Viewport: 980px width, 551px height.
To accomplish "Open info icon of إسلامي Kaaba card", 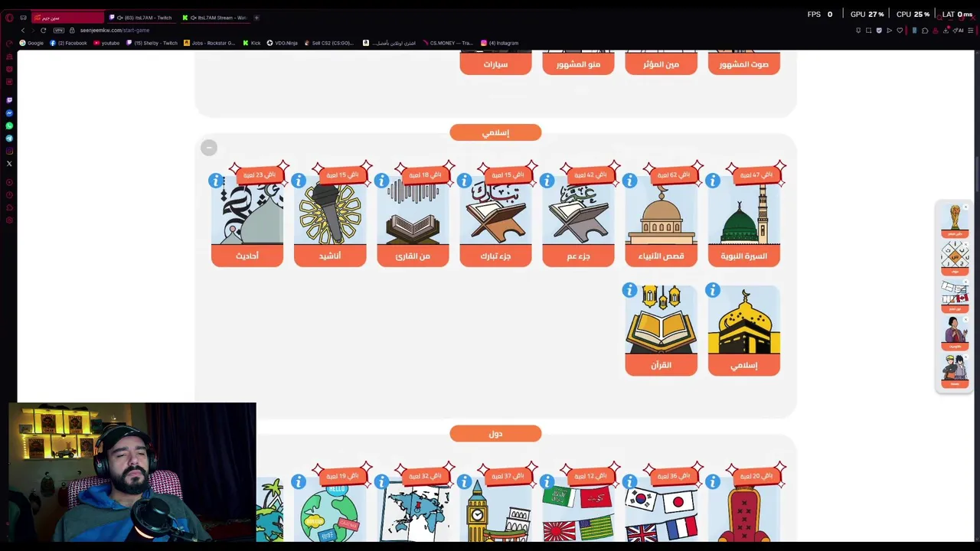I will coord(713,290).
